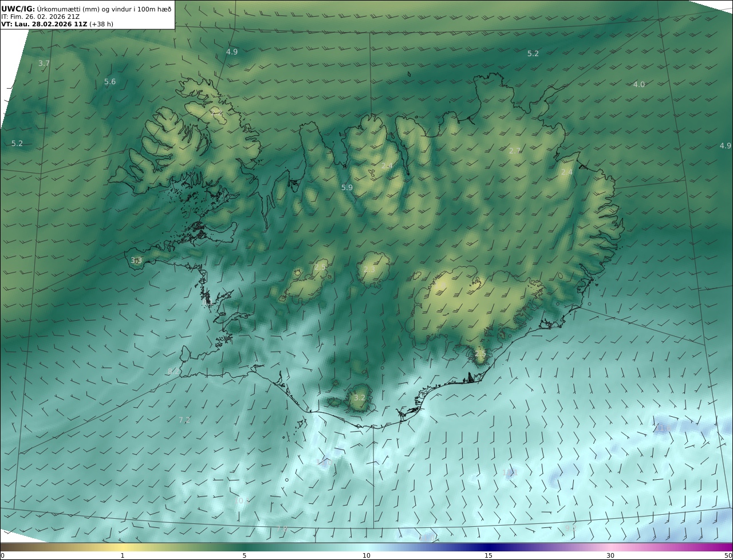
Task: Click the "VT: Lau. 28.02.2026 11Z" valid time
Action: pyautogui.click(x=44, y=25)
